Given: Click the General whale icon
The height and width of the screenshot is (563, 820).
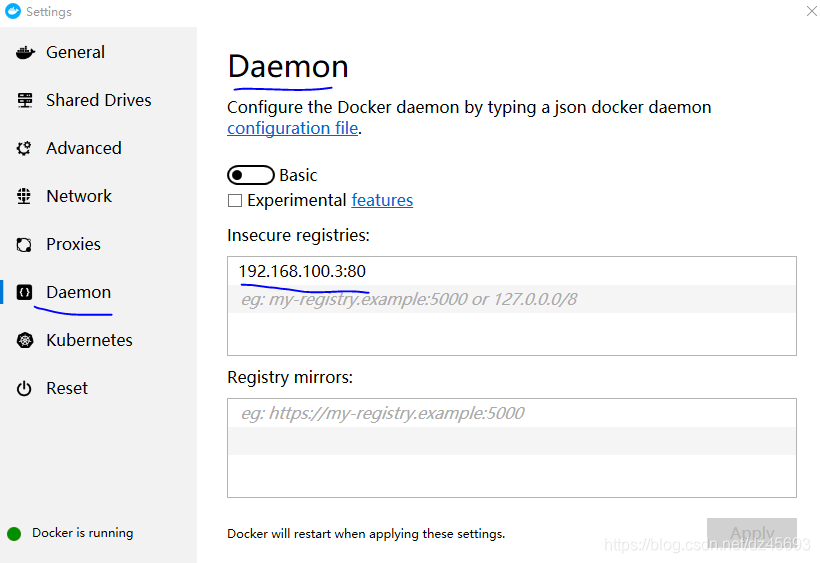Looking at the screenshot, I should point(25,52).
